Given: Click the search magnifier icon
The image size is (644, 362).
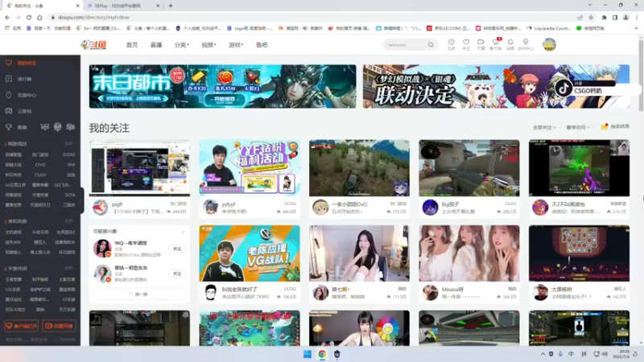Looking at the screenshot, I should 431,45.
